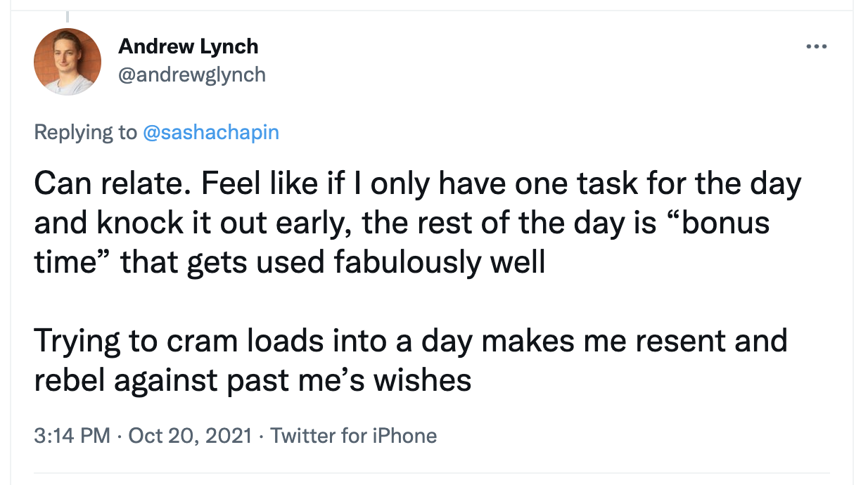
Task: Click the @andrewglynch handle
Action: pos(192,74)
